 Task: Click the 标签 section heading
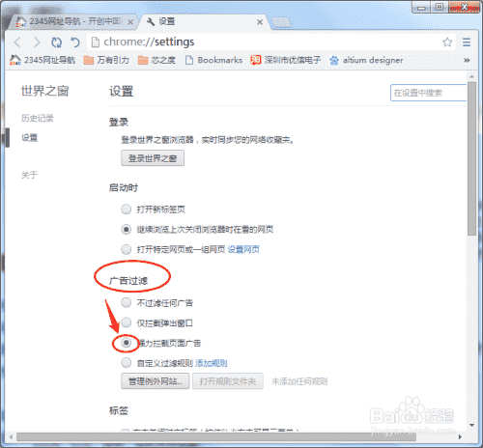(x=119, y=410)
